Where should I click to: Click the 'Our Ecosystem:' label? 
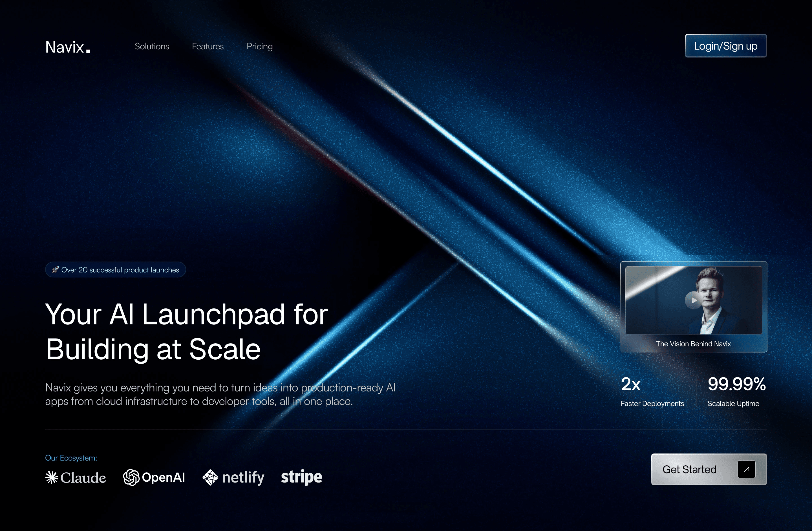tap(71, 458)
